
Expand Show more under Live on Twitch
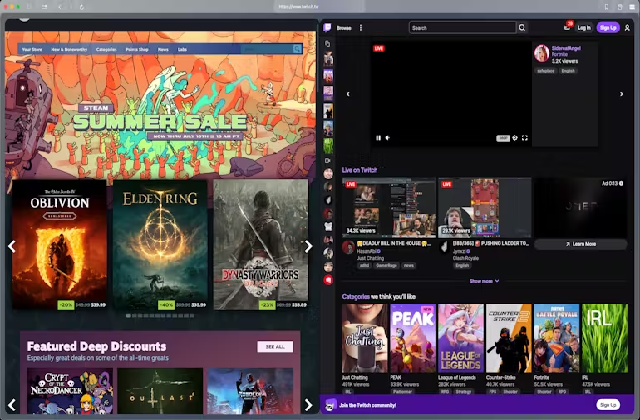point(484,281)
